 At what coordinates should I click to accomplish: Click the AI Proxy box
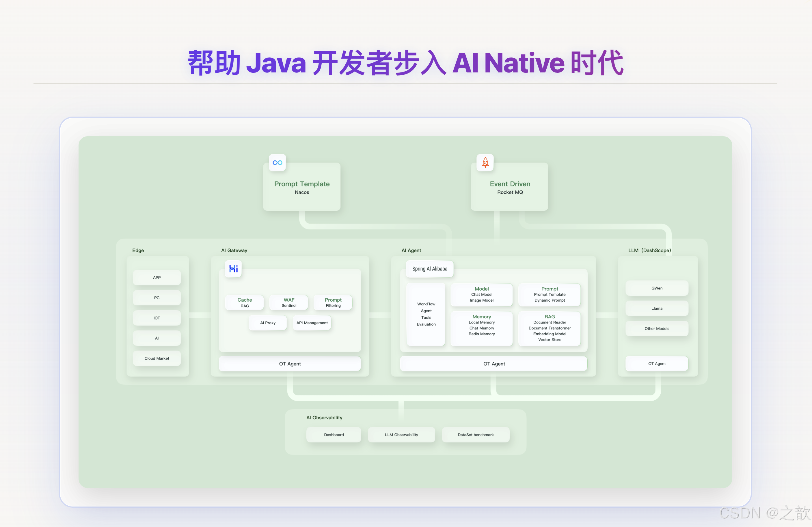pyautogui.click(x=268, y=323)
